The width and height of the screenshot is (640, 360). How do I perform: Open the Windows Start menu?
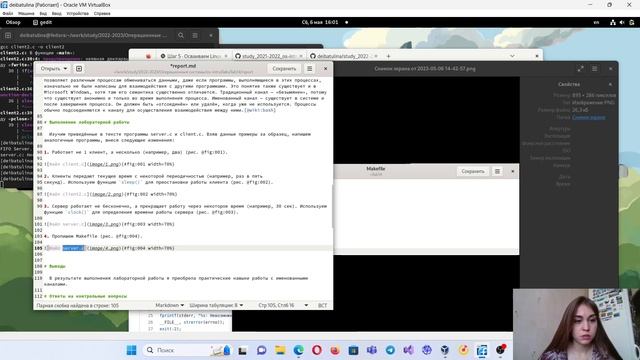pos(131,350)
